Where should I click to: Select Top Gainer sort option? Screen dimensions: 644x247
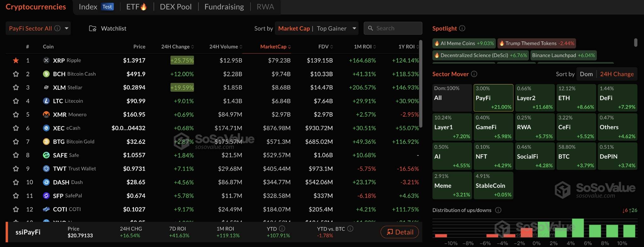pos(331,28)
